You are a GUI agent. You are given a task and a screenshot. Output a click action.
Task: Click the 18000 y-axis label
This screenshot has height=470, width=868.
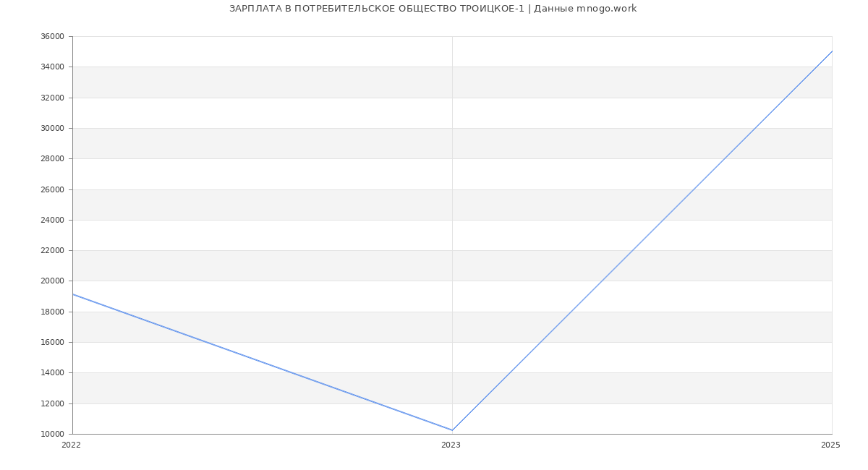click(53, 312)
